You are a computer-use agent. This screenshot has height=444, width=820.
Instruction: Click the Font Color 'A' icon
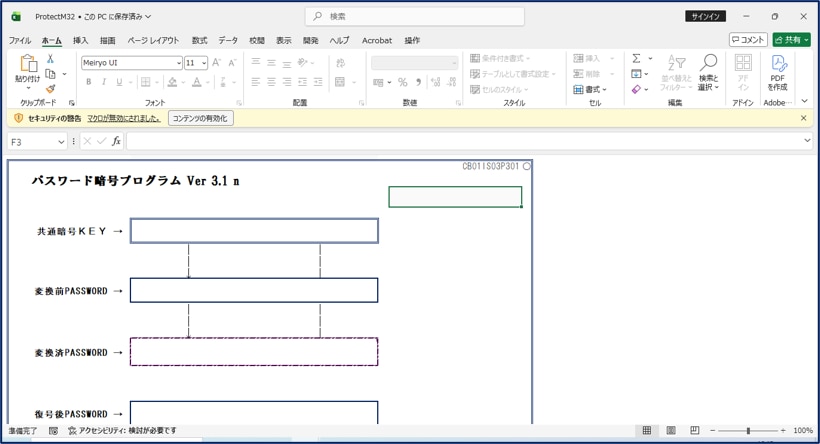[x=197, y=82]
